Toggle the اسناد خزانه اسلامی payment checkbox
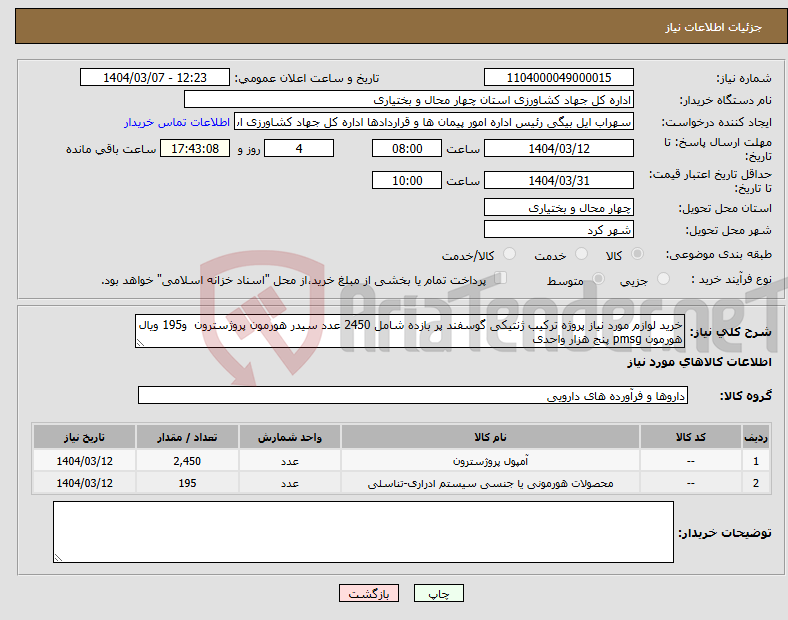Viewport: 788px width, 620px height. [x=501, y=278]
